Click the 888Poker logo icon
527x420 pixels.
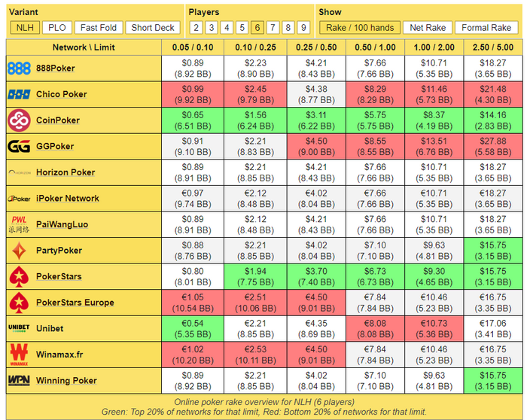[x=19, y=68]
